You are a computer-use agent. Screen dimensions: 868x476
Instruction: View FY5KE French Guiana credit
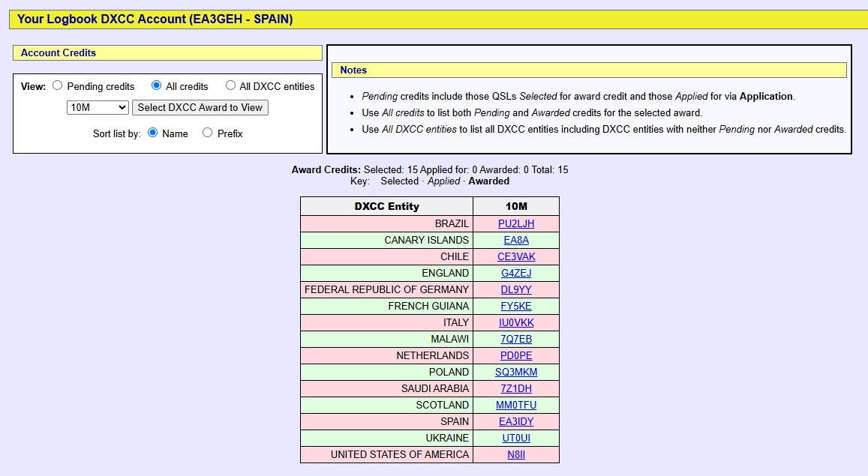516,307
